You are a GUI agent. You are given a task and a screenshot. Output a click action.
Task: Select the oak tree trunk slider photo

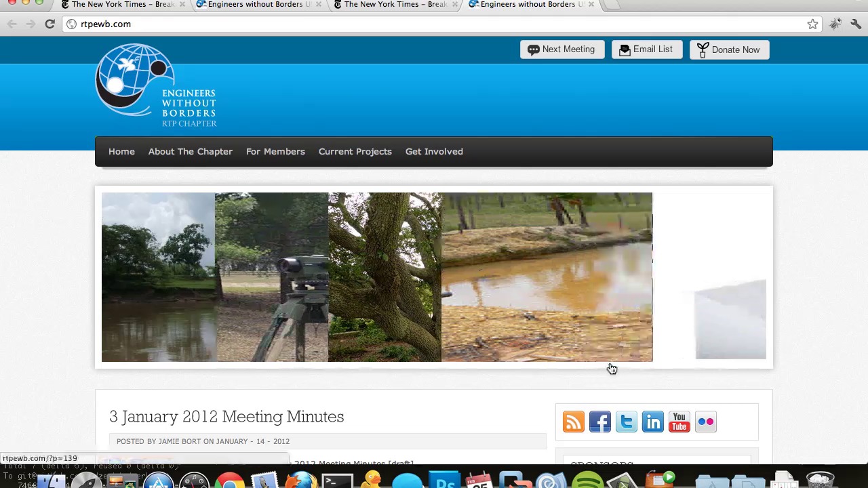click(384, 277)
